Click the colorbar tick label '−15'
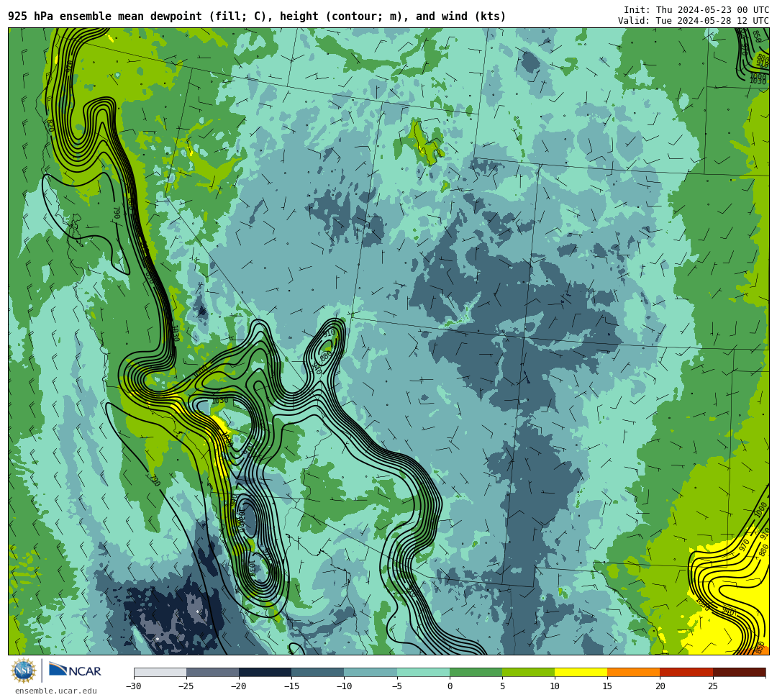Viewport: 777px width, 700px height. pos(291,686)
